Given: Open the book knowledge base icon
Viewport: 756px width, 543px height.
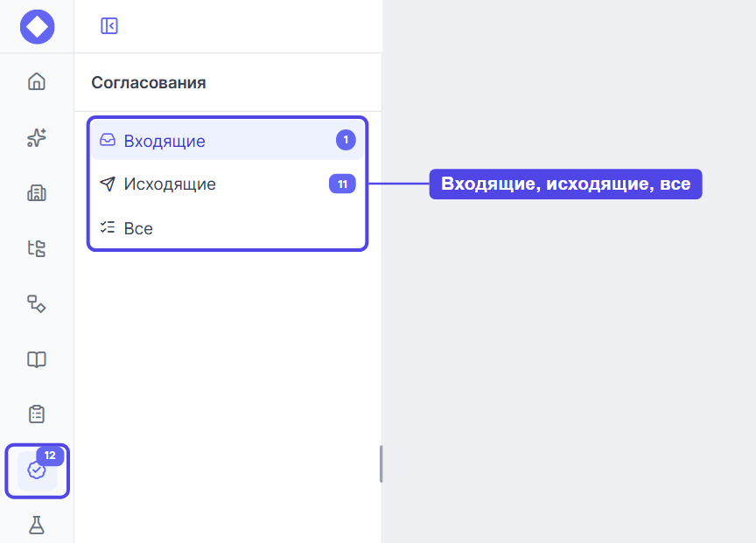Looking at the screenshot, I should point(37,359).
